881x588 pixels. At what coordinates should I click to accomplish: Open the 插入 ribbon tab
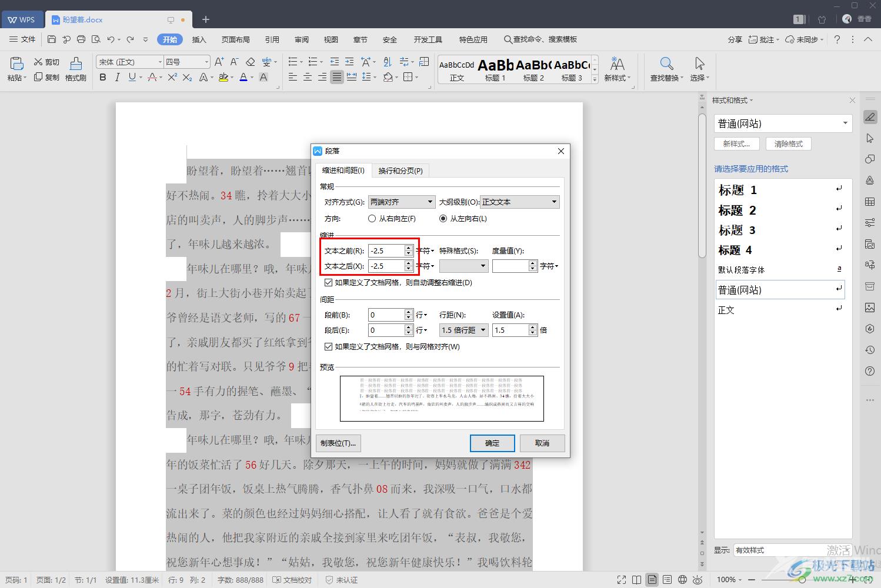pos(199,39)
